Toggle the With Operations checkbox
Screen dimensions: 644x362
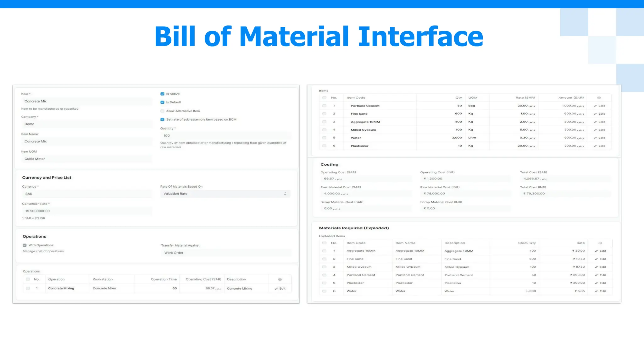pos(25,245)
